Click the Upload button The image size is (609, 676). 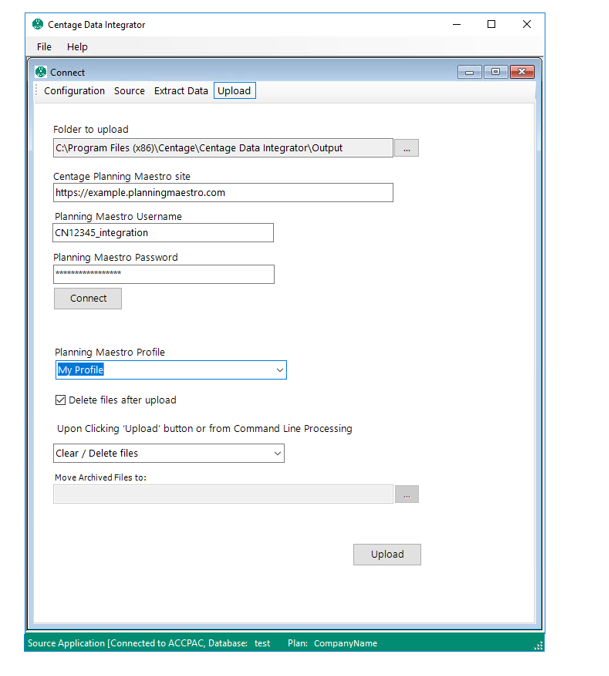pyautogui.click(x=387, y=554)
